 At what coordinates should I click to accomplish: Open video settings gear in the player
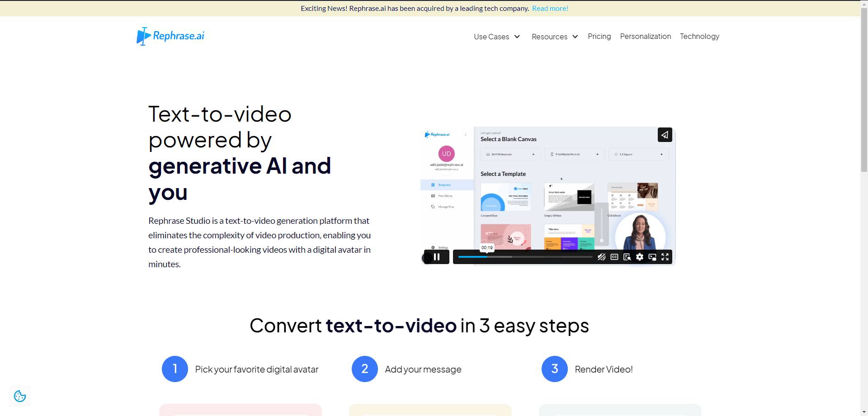coord(639,257)
